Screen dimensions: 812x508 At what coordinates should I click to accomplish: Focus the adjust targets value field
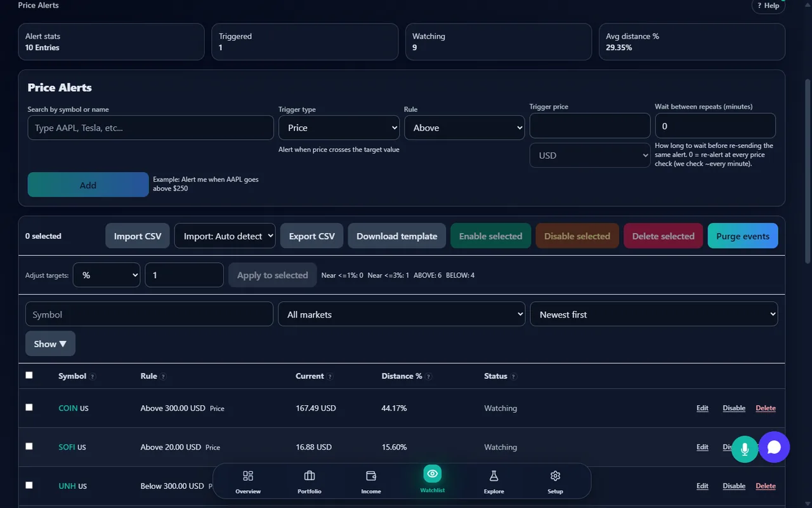coord(184,275)
